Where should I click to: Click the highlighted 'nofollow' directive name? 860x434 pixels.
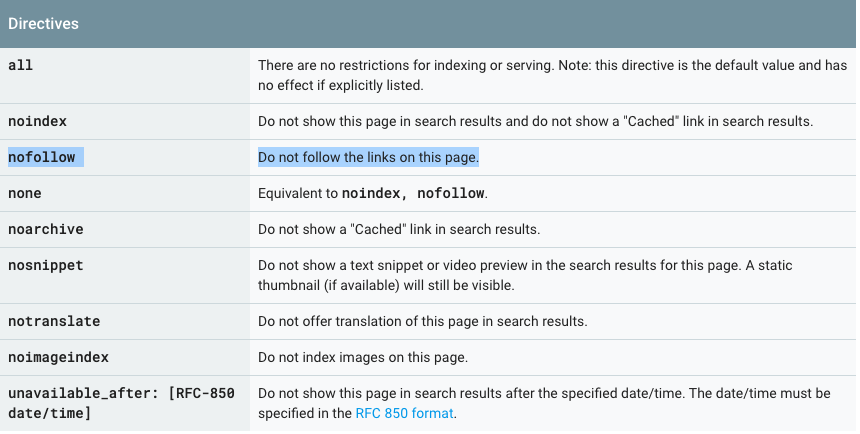coord(41,157)
